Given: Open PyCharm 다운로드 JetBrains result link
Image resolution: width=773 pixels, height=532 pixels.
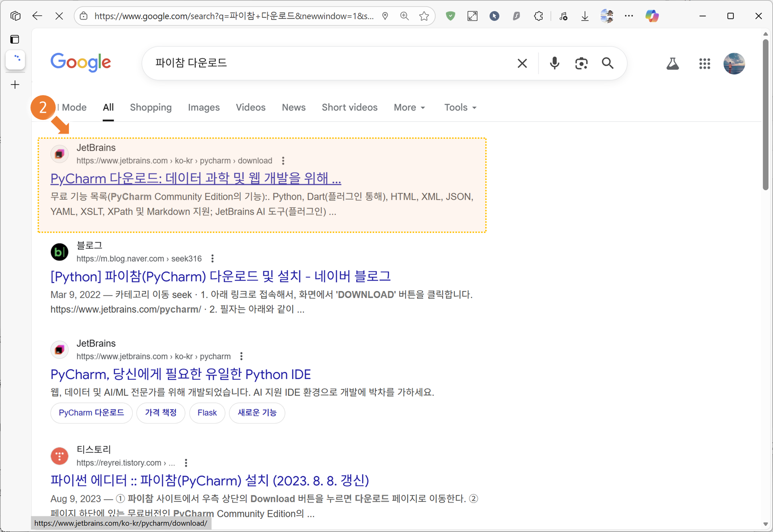Looking at the screenshot, I should point(196,178).
